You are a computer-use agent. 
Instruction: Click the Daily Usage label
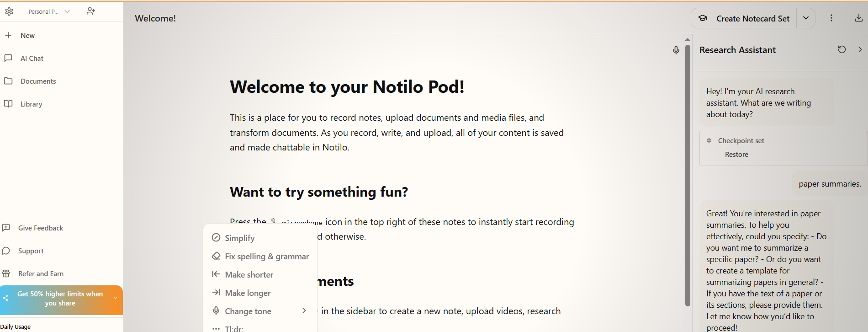point(16,327)
